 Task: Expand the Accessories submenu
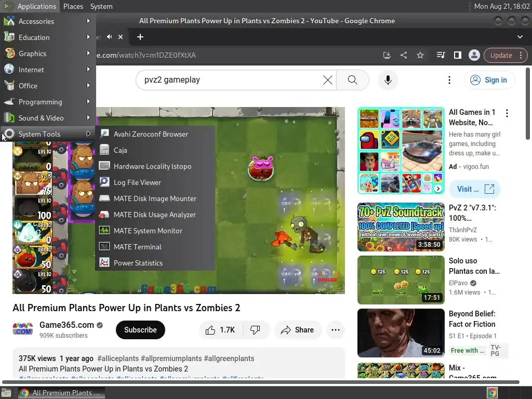point(48,21)
